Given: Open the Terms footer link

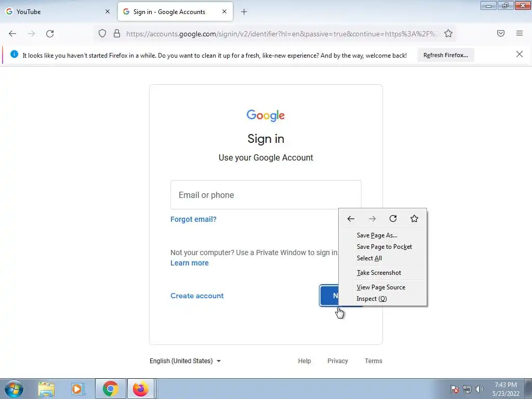Looking at the screenshot, I should [373, 361].
